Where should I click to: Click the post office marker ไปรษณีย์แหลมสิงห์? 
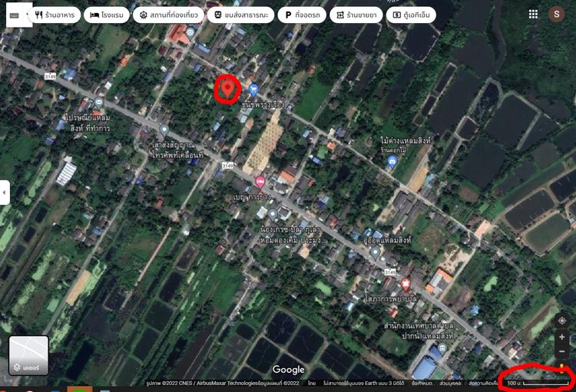[x=98, y=104]
